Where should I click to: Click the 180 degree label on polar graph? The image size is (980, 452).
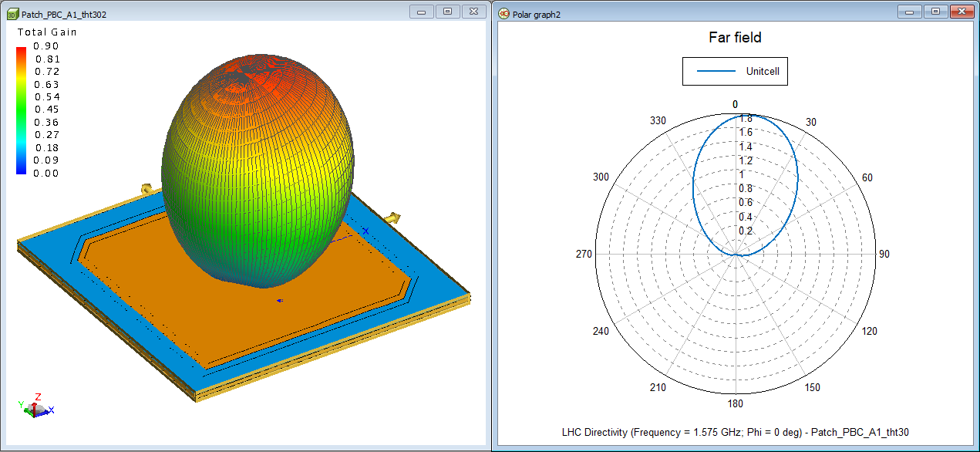coord(736,404)
